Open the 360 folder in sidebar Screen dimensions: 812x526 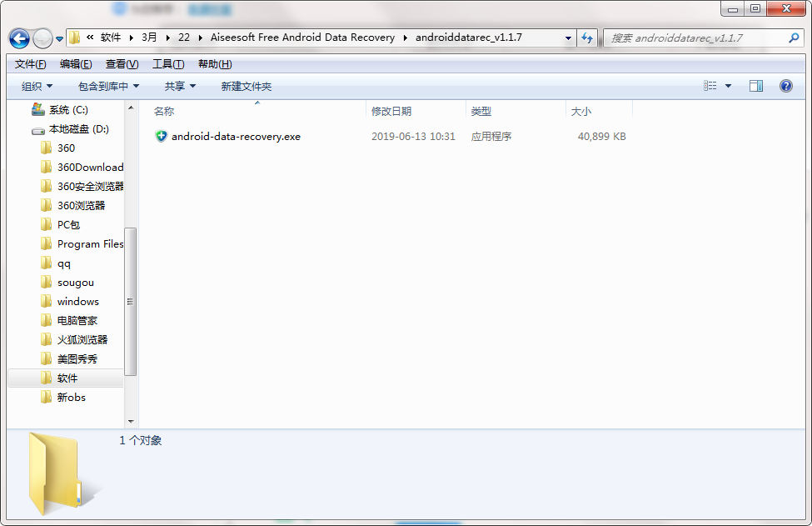pos(67,148)
